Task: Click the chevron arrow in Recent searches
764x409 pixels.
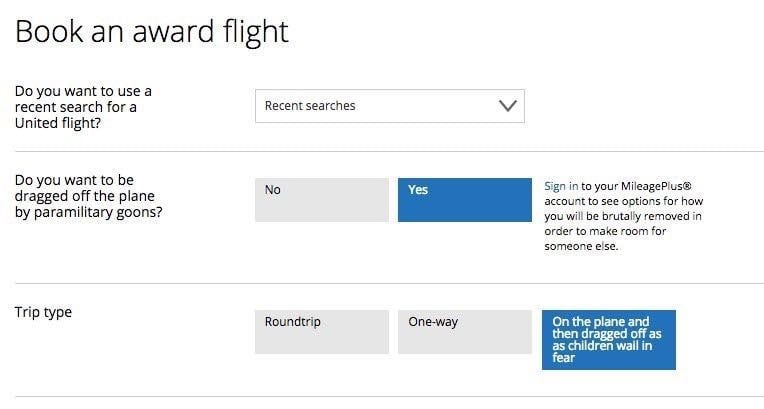Action: (x=508, y=106)
